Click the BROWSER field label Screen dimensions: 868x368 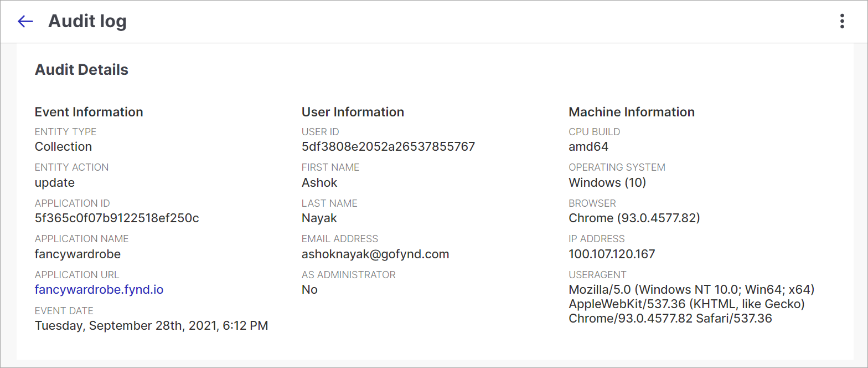tap(592, 203)
